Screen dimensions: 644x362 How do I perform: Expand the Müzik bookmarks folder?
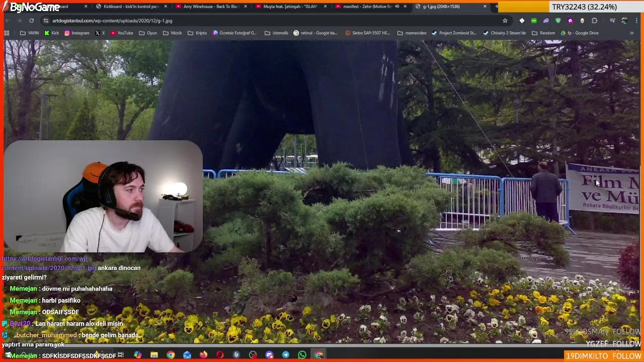(172, 33)
